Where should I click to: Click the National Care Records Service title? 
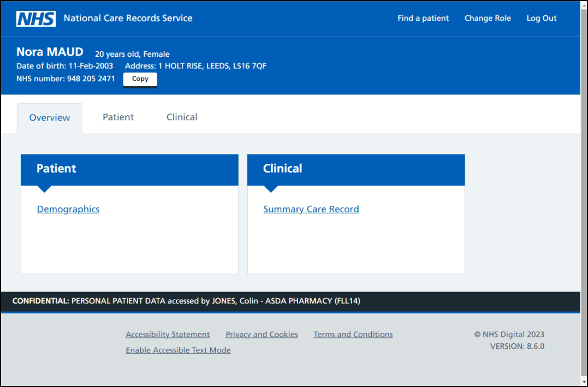128,19
